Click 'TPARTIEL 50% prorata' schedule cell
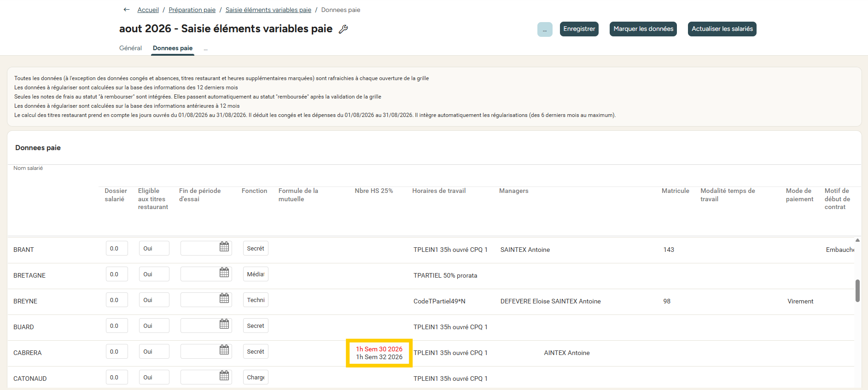This screenshot has height=390, width=868. (445, 275)
